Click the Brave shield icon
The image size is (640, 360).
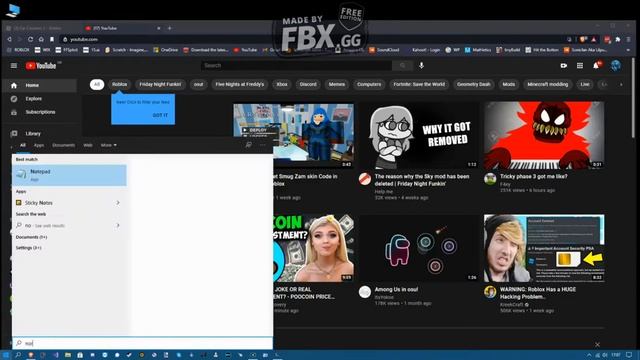(582, 39)
